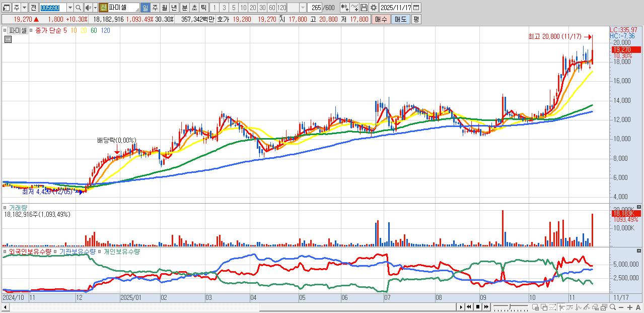Select the 주 weekly period button
Viewport: 644px width, 313px height.
(x=155, y=8)
